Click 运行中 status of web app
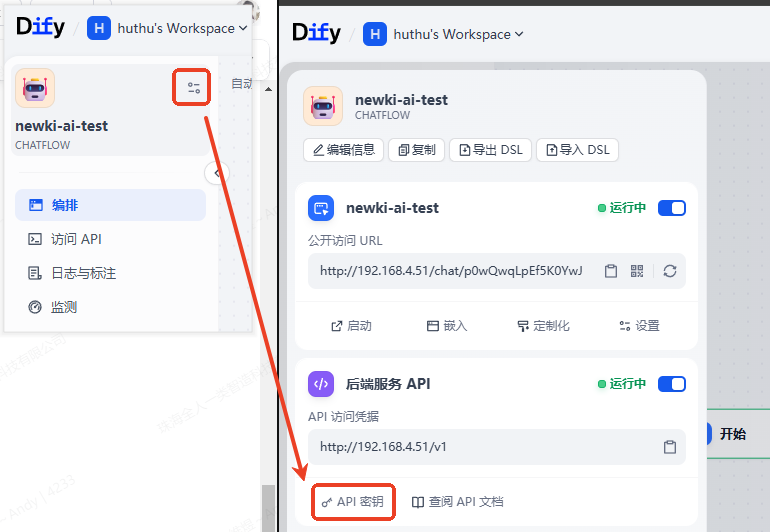The height and width of the screenshot is (532, 770). [622, 208]
